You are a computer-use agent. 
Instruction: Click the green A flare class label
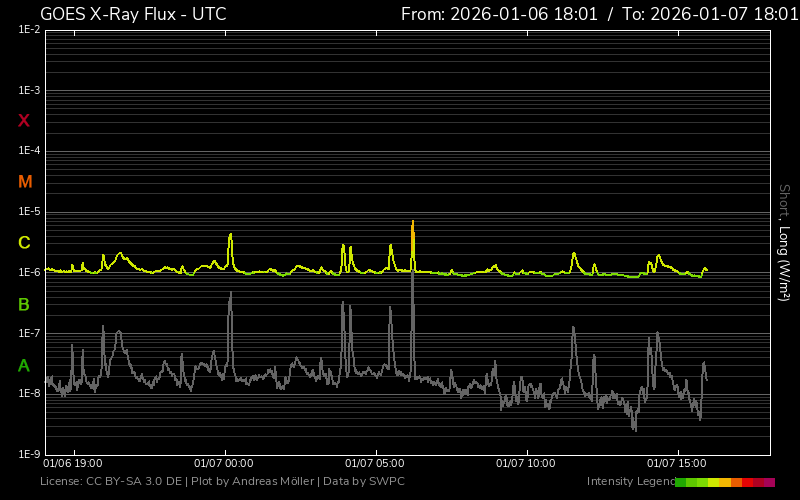click(24, 366)
